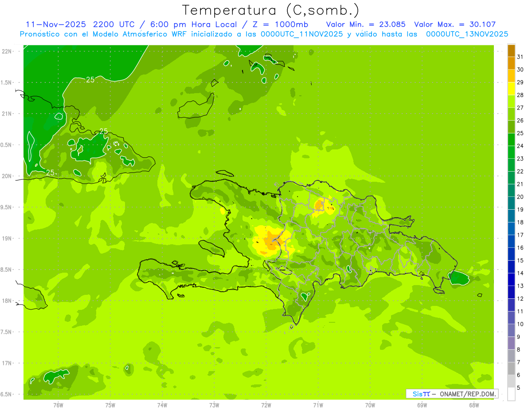This screenshot has width=532, height=411.
Task: Click the '20' color scale label
Action: [520, 197]
